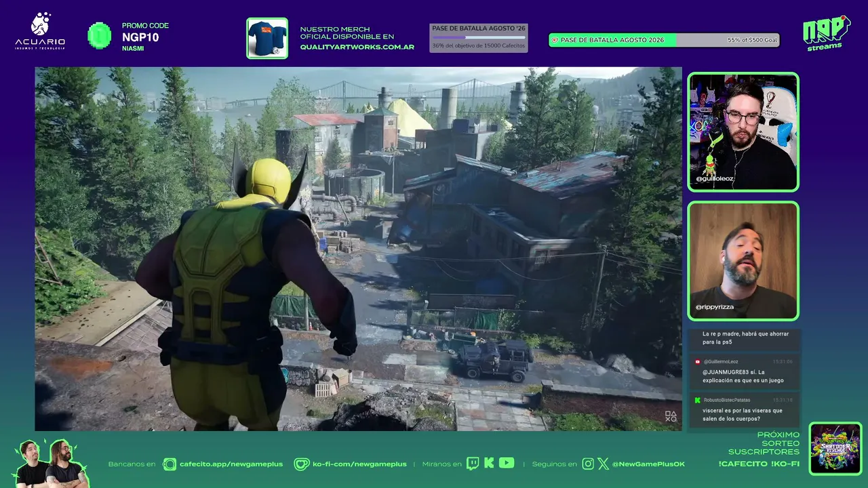Open the blue merch t-shirt thumbnail
Viewport: 868px width, 488px height.
point(267,38)
